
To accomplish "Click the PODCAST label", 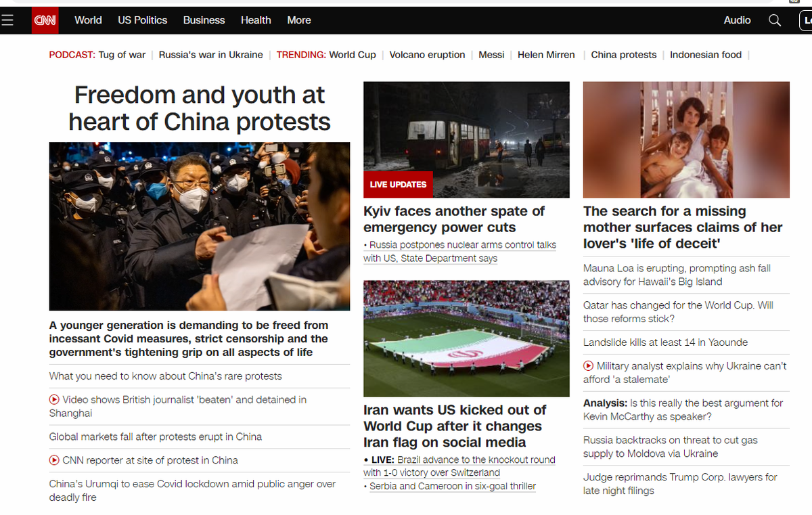I will pos(72,55).
